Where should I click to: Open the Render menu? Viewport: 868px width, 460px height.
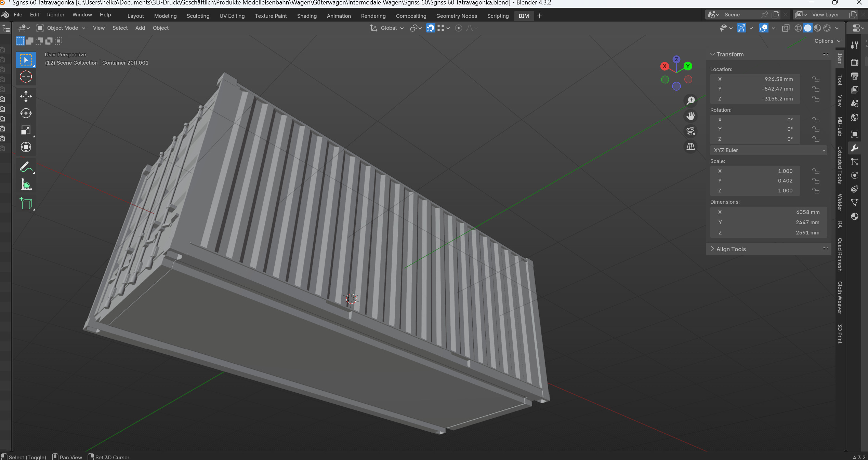tap(56, 15)
